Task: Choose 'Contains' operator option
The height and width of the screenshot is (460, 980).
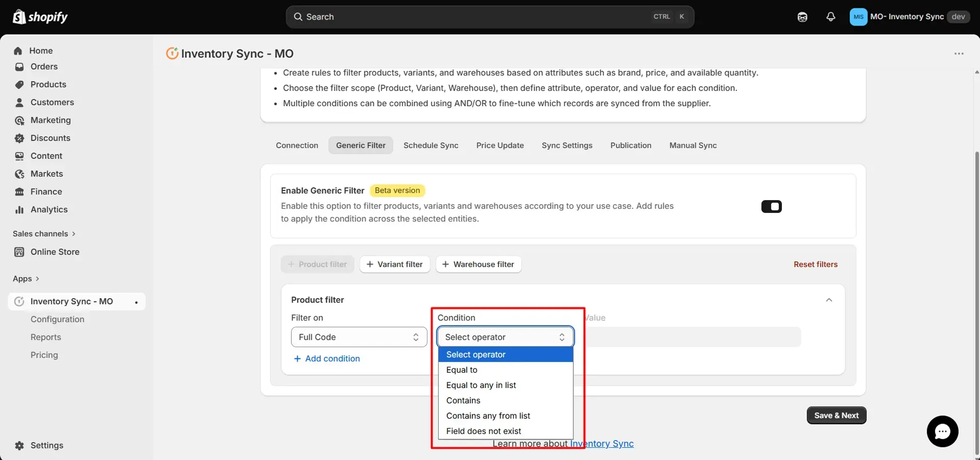Action: [506, 400]
